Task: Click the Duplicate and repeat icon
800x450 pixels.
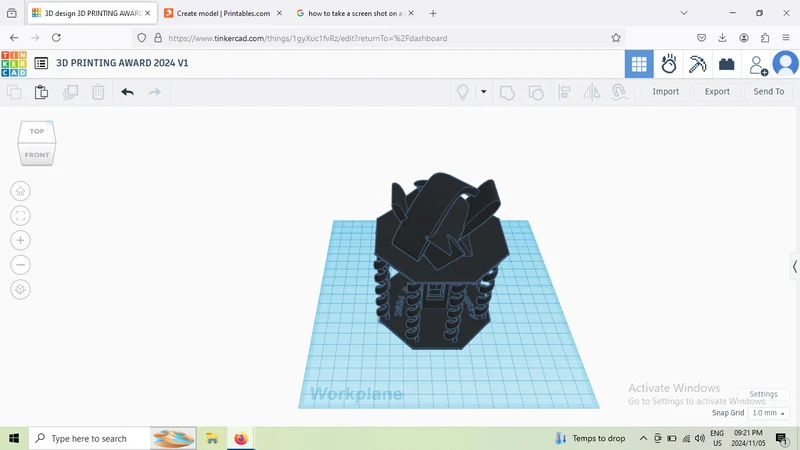Action: coord(70,92)
